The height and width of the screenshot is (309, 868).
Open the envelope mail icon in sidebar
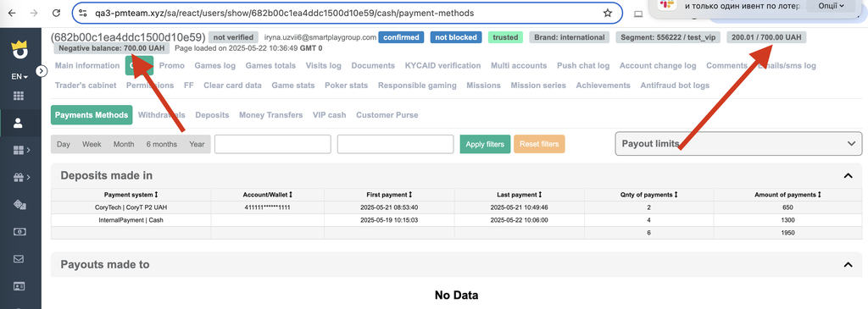click(x=19, y=259)
